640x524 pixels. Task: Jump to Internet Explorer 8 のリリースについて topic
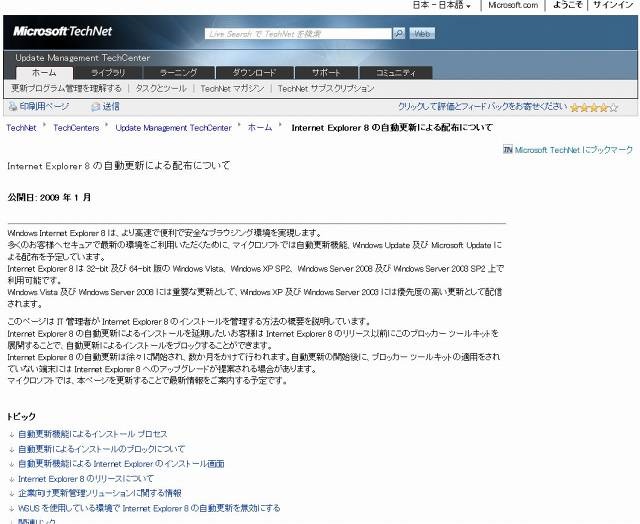(86, 479)
